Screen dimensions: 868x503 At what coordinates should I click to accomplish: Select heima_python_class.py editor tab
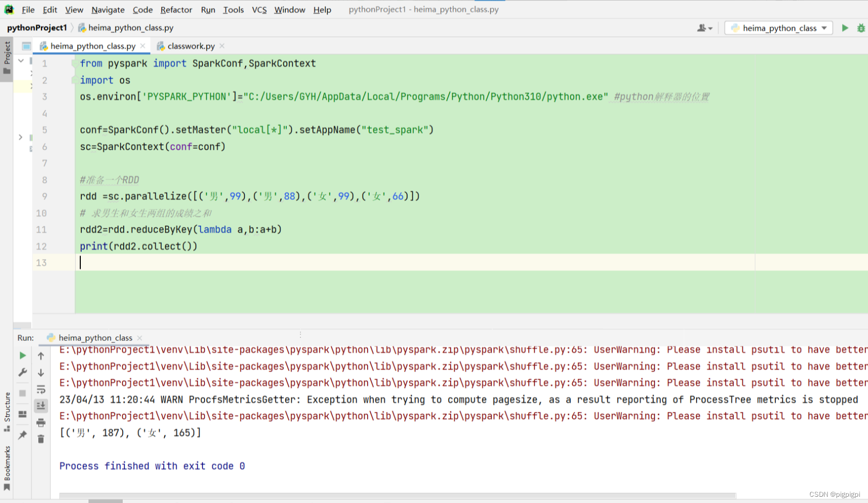click(x=92, y=46)
